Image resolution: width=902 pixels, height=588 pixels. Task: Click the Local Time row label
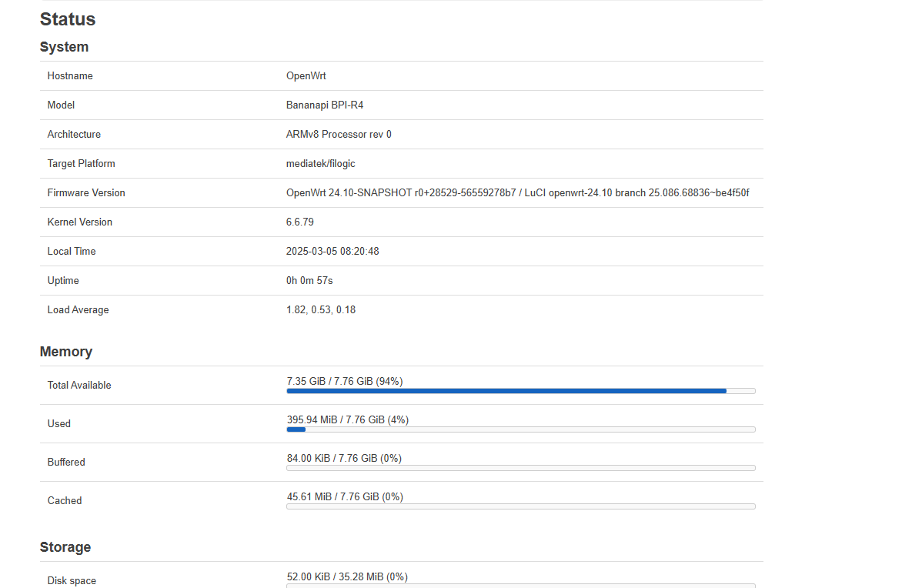click(x=72, y=252)
